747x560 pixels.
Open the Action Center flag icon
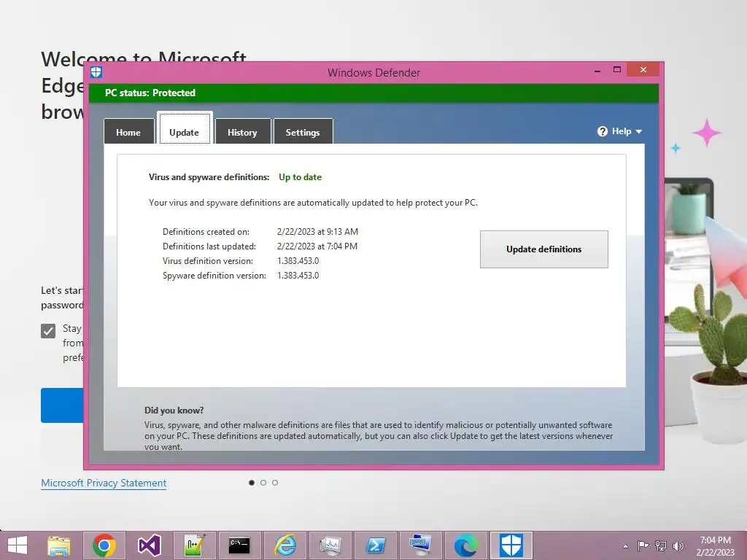click(x=643, y=545)
